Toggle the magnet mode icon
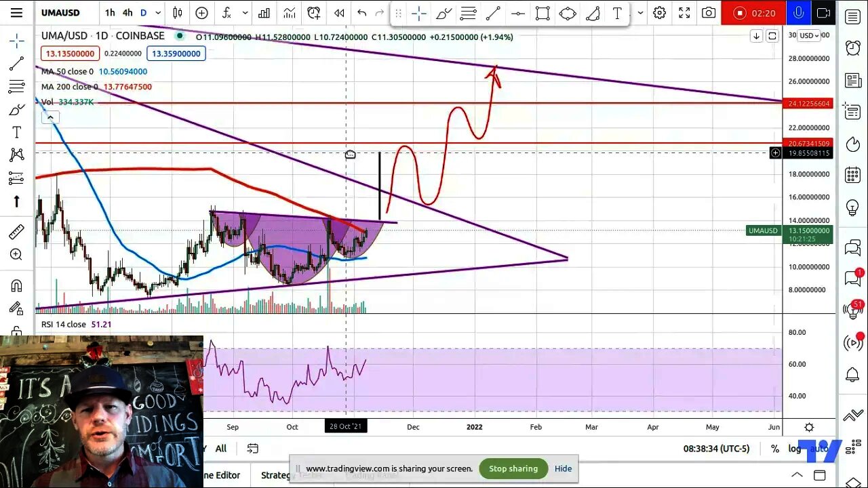 click(x=16, y=285)
